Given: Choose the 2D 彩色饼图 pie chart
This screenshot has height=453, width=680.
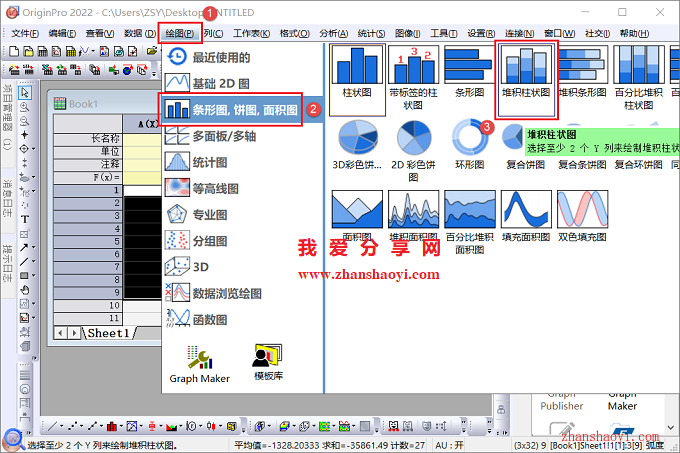Looking at the screenshot, I should [x=413, y=151].
